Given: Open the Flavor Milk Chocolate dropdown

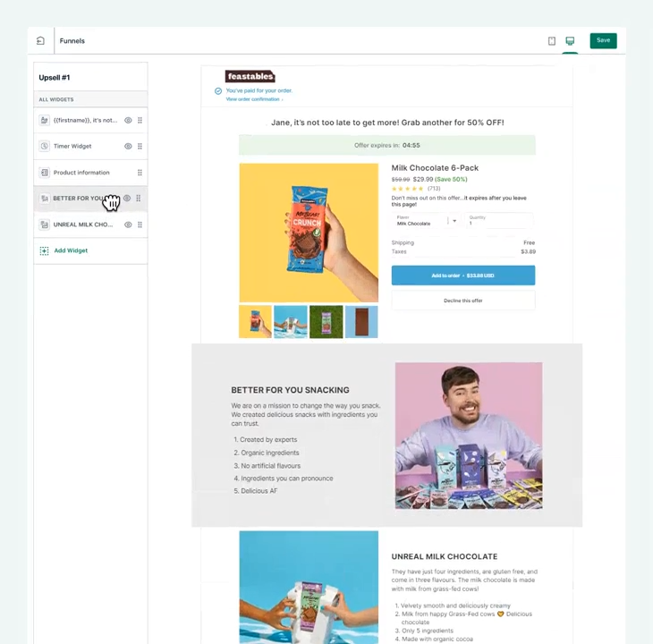Looking at the screenshot, I should [x=426, y=221].
